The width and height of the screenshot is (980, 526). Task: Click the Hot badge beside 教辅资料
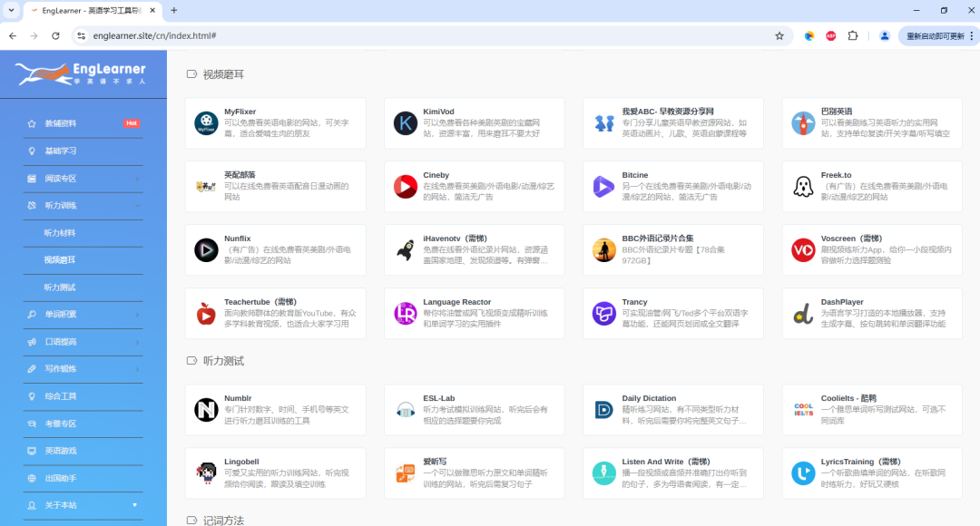(x=132, y=123)
